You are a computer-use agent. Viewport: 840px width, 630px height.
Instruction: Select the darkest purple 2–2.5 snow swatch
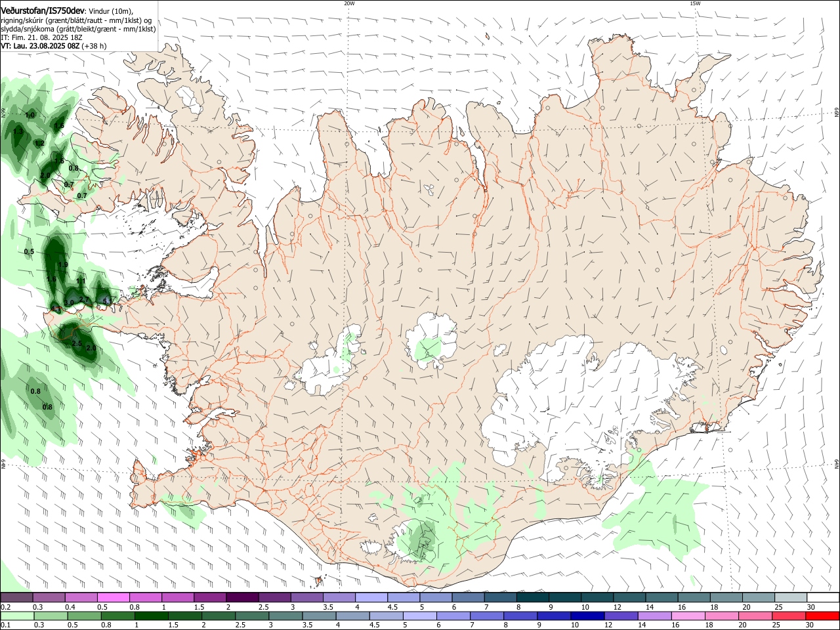[x=243, y=597]
